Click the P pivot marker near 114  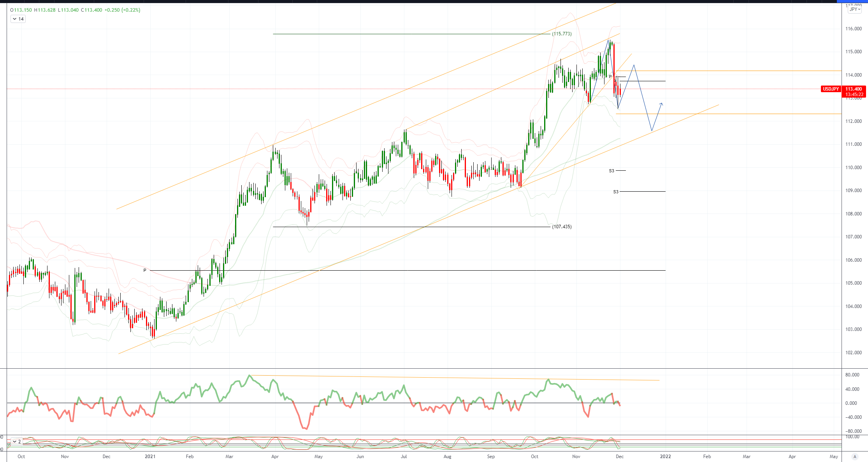pyautogui.click(x=610, y=76)
